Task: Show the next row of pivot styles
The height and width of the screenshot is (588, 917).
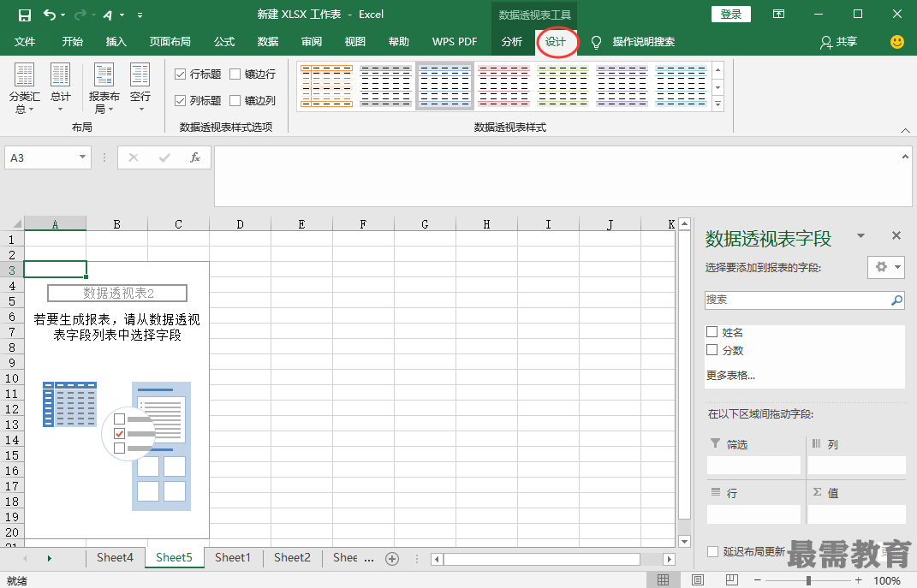Action: click(718, 87)
